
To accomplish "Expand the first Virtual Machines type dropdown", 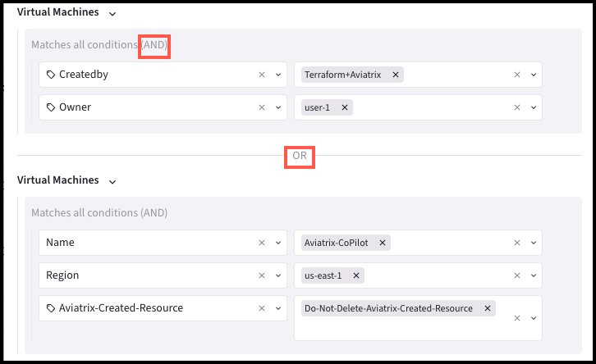I will [112, 14].
